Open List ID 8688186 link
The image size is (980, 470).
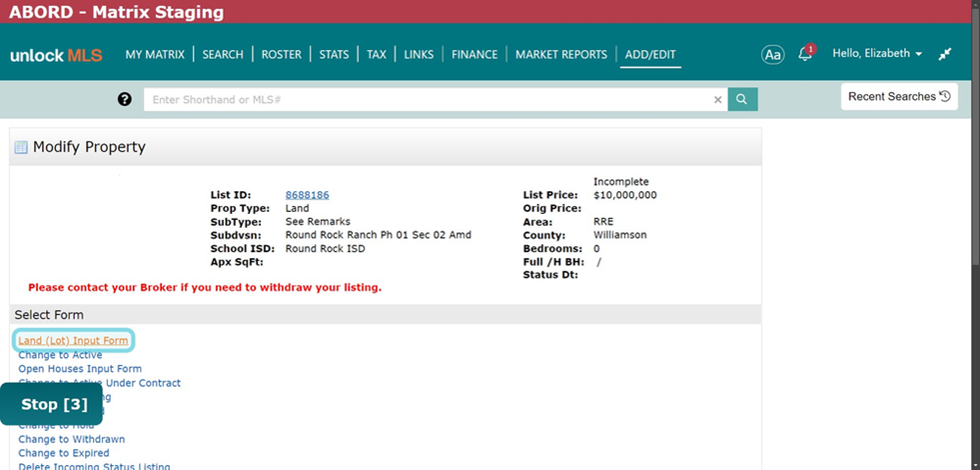(307, 195)
